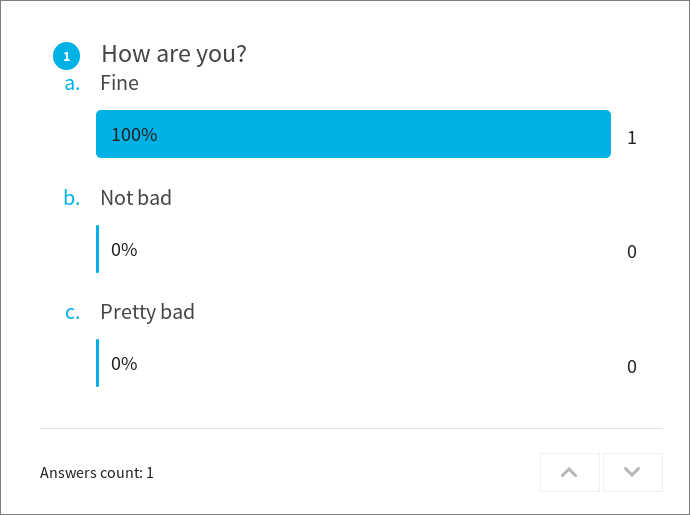The image size is (690, 515).
Task: Click the '100%' percentage label
Action: [x=134, y=135]
